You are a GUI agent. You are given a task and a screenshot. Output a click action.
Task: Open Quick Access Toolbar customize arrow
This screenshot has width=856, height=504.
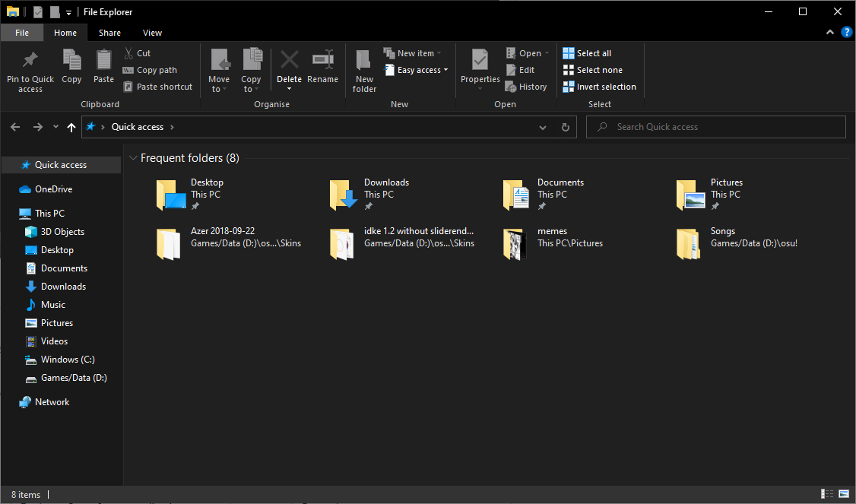(68, 12)
